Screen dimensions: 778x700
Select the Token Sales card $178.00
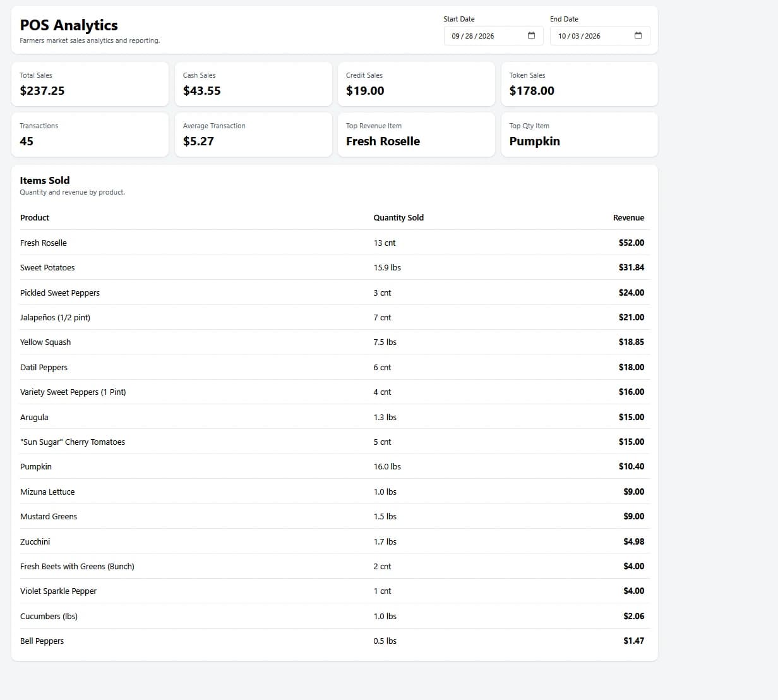click(580, 84)
